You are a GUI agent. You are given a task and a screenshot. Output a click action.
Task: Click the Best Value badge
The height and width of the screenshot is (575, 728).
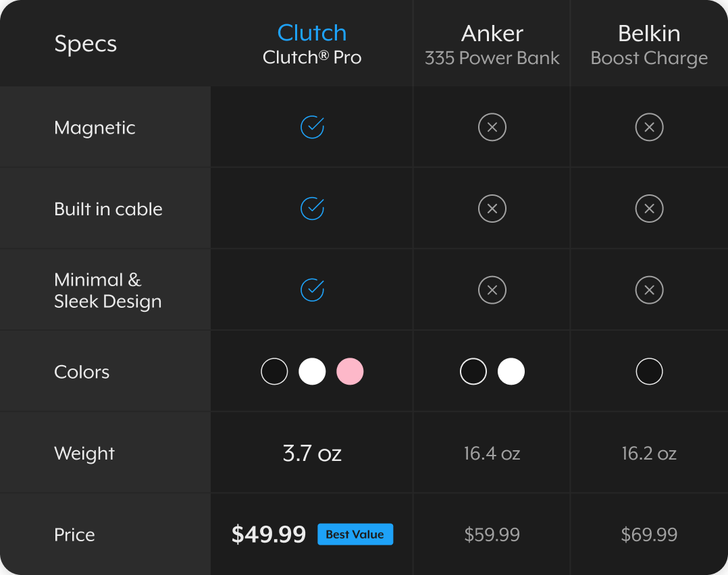355,535
